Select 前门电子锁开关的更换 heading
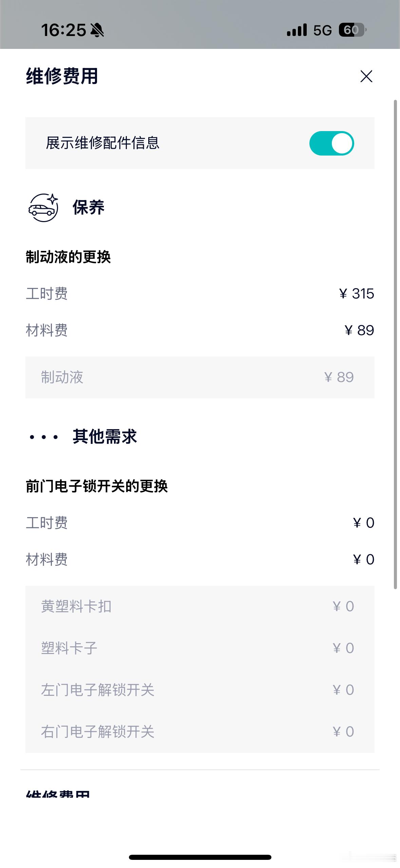 pyautogui.click(x=97, y=486)
